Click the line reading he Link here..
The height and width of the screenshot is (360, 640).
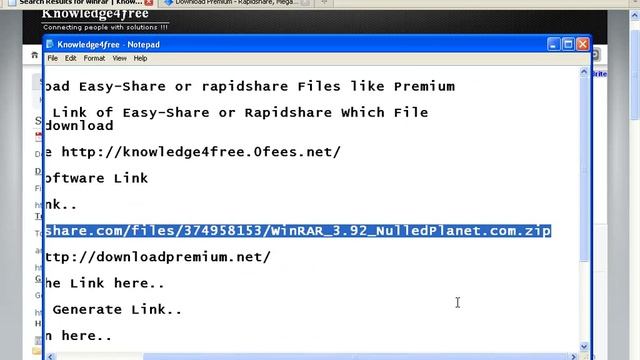(105, 283)
